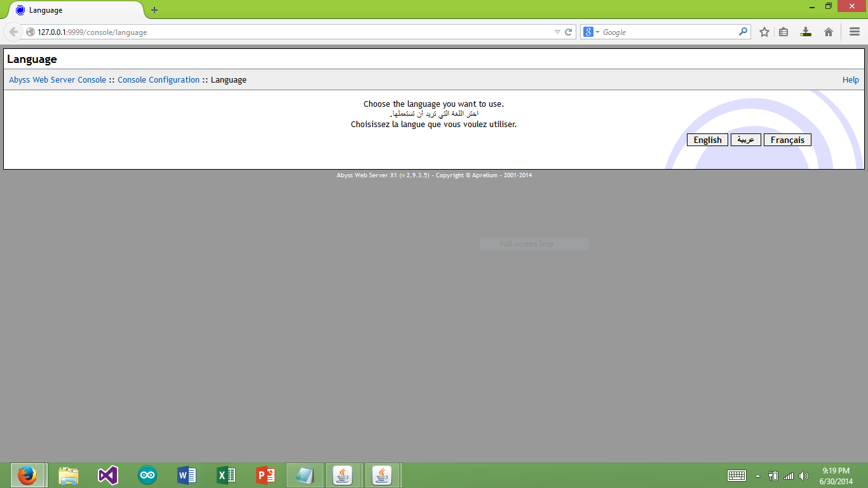The image size is (868, 488).
Task: Choose the عربية language button
Action: [x=745, y=139]
